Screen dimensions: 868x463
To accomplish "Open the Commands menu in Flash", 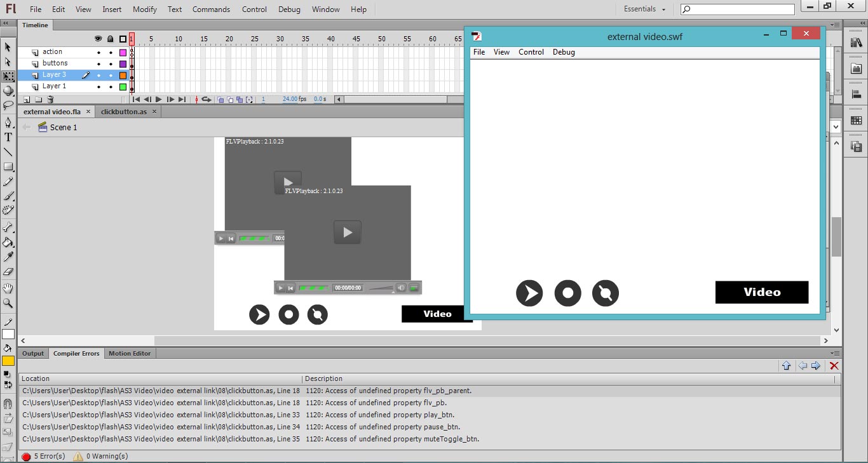I will (211, 10).
